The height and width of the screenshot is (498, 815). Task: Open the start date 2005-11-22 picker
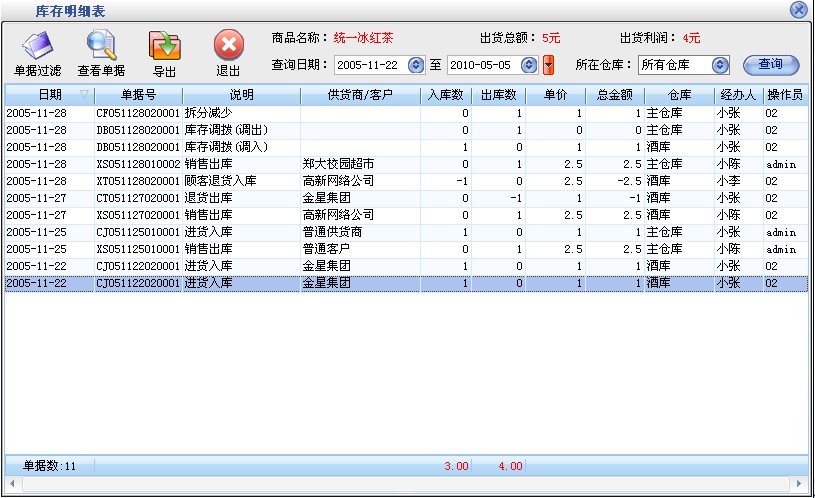tap(416, 65)
